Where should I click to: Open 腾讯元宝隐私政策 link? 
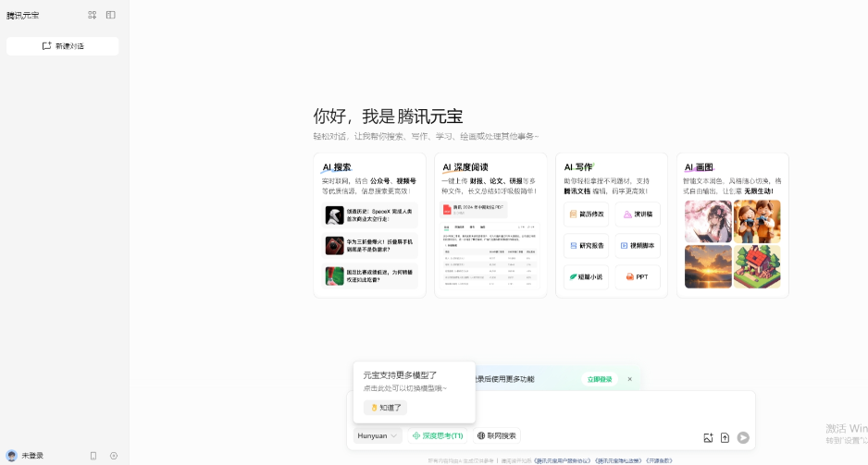pos(618,460)
